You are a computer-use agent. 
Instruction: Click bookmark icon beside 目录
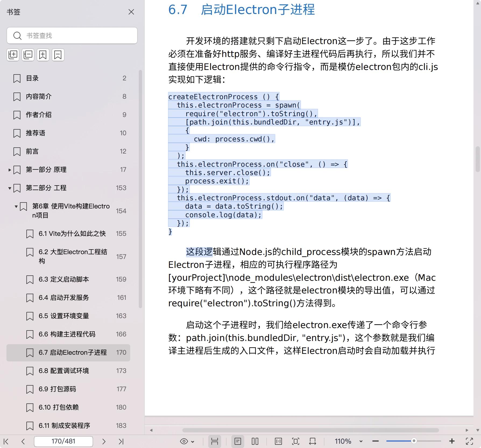(17, 79)
